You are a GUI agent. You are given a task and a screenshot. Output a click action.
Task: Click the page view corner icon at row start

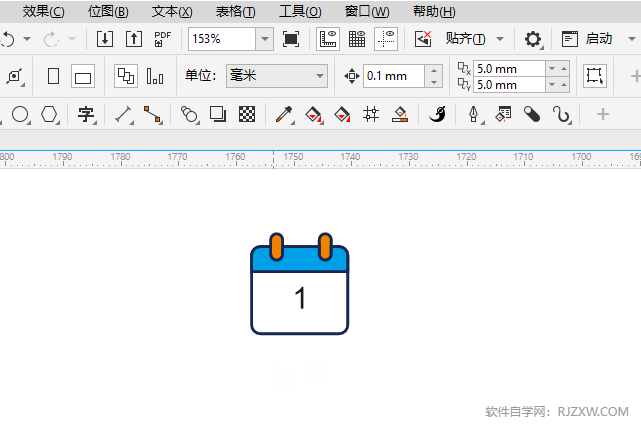[x=15, y=76]
